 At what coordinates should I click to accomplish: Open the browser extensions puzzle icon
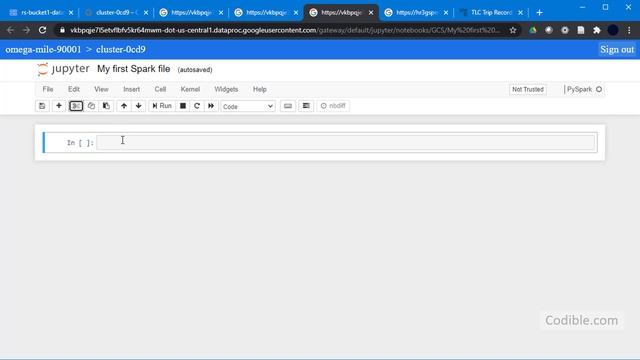[597, 30]
